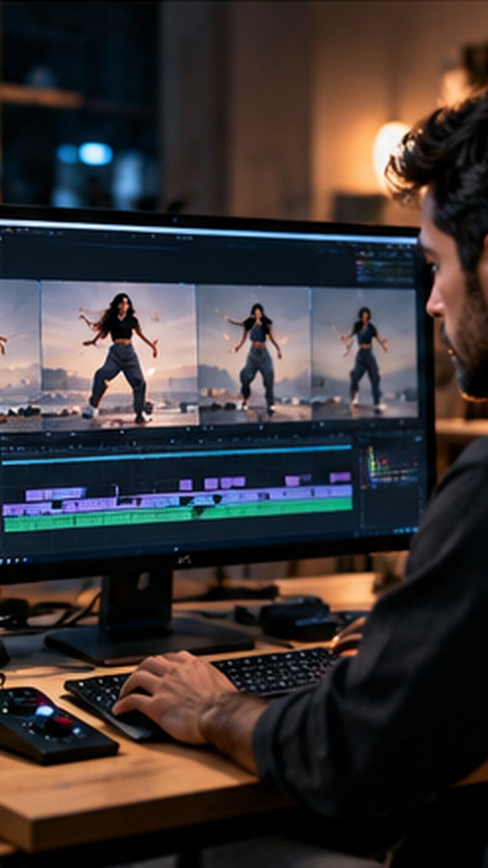Viewport: 488px width, 868px height.
Task: Select the rightmost purple clip on the upper track
Action: 340,477
